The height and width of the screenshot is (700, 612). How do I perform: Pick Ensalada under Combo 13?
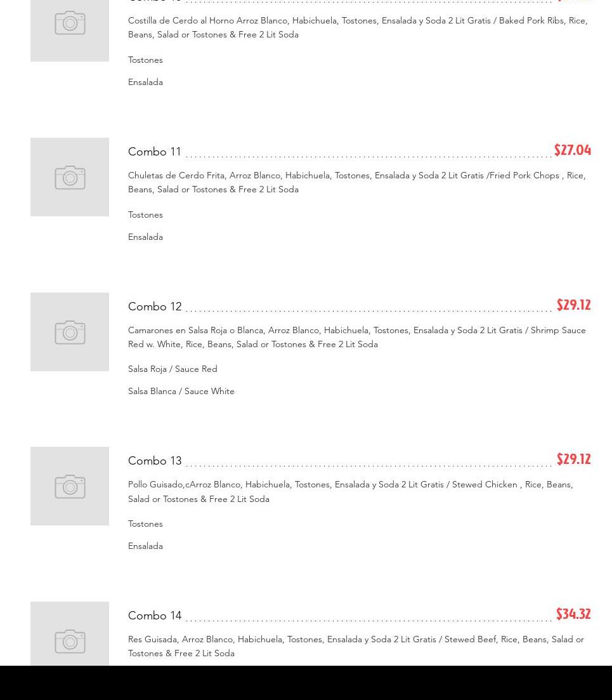pyautogui.click(x=145, y=546)
